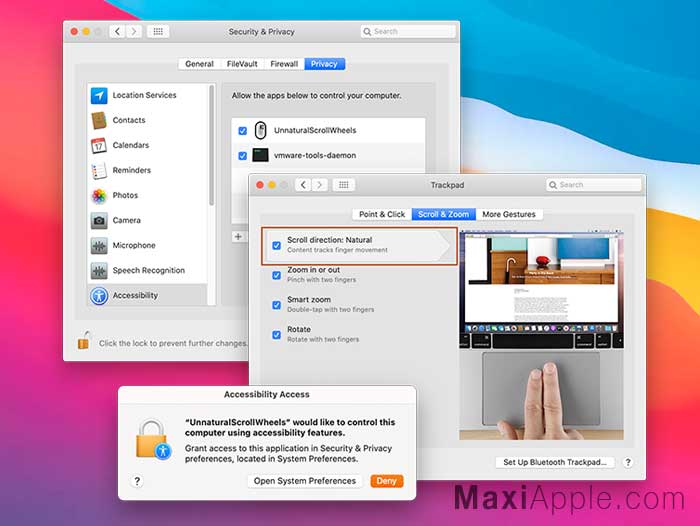Screen dimensions: 700x526
Task: Click the Reminders list icon
Action: pyautogui.click(x=99, y=170)
